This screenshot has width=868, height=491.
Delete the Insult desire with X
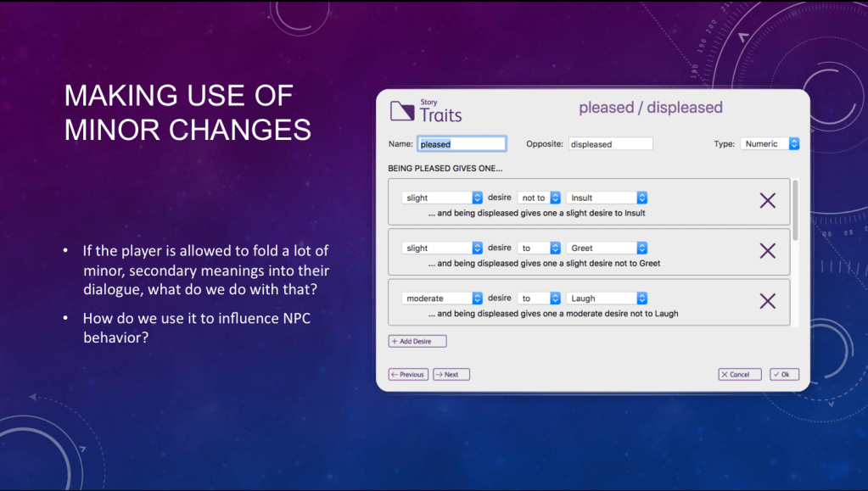coord(767,200)
